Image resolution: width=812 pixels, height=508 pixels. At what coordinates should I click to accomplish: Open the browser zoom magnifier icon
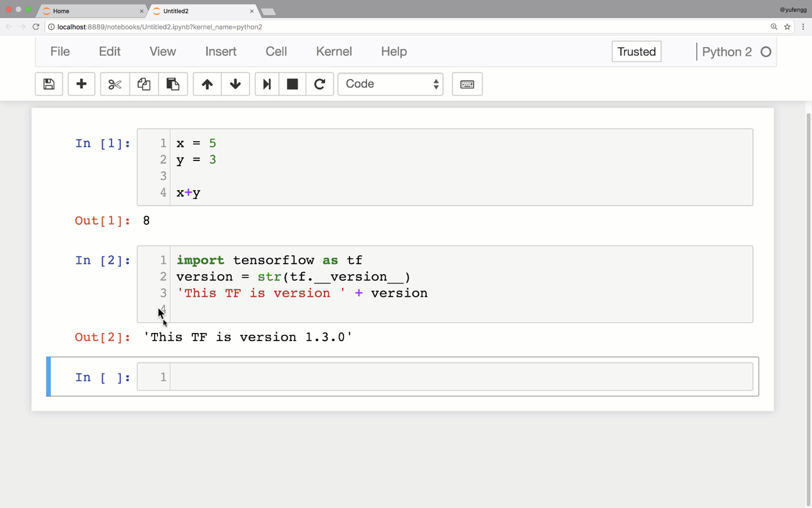click(774, 27)
